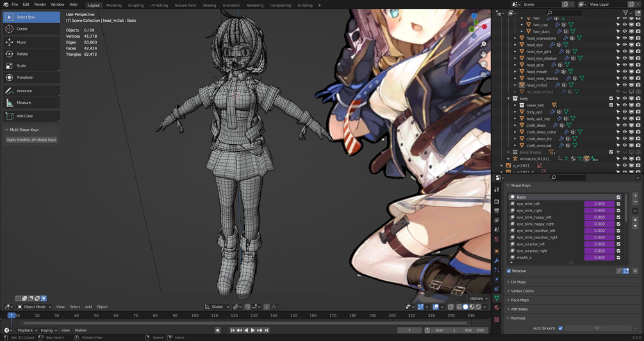Screen dimensions: 644x341
Task: Play the animation forward
Action: [x=252, y=330]
